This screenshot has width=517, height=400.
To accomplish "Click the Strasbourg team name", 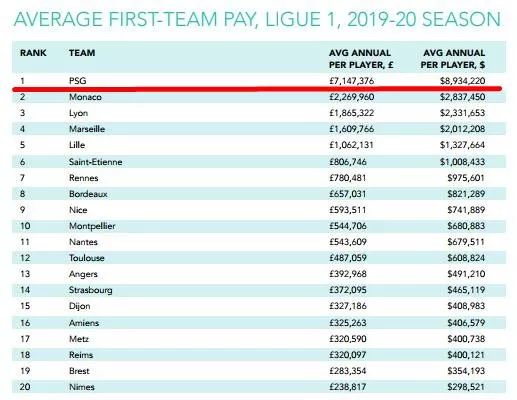I will [x=91, y=290].
